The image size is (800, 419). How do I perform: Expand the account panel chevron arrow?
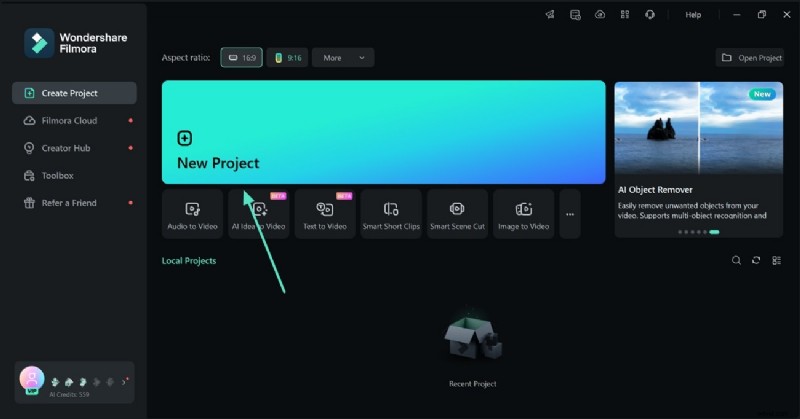[x=124, y=381]
